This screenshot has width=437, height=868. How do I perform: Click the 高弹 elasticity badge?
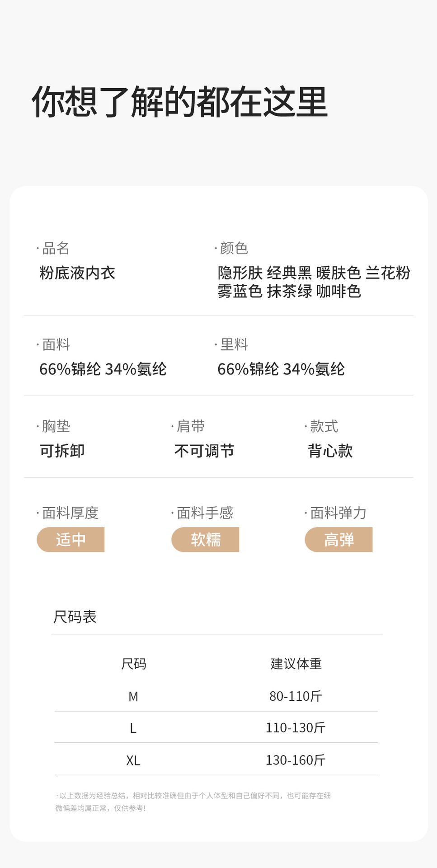[338, 539]
